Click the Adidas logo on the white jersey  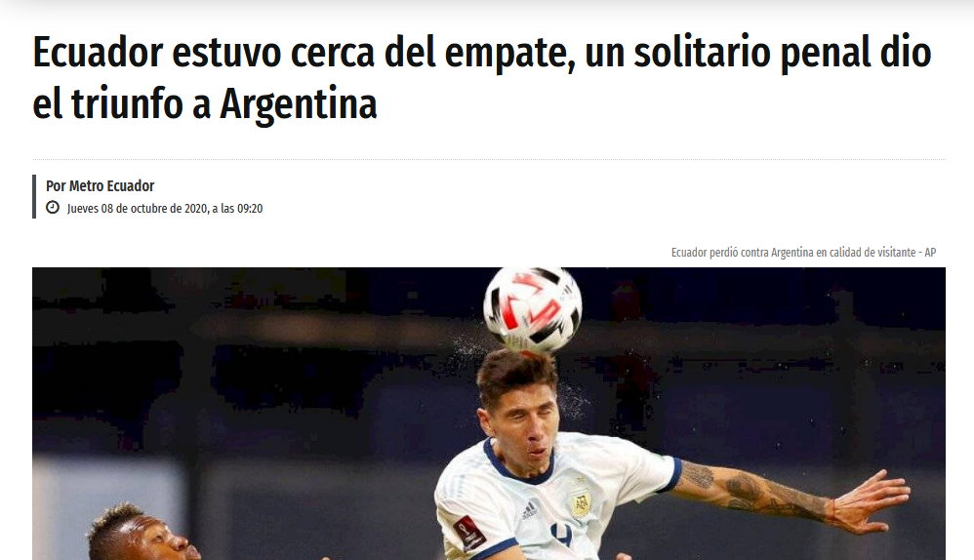(x=529, y=510)
